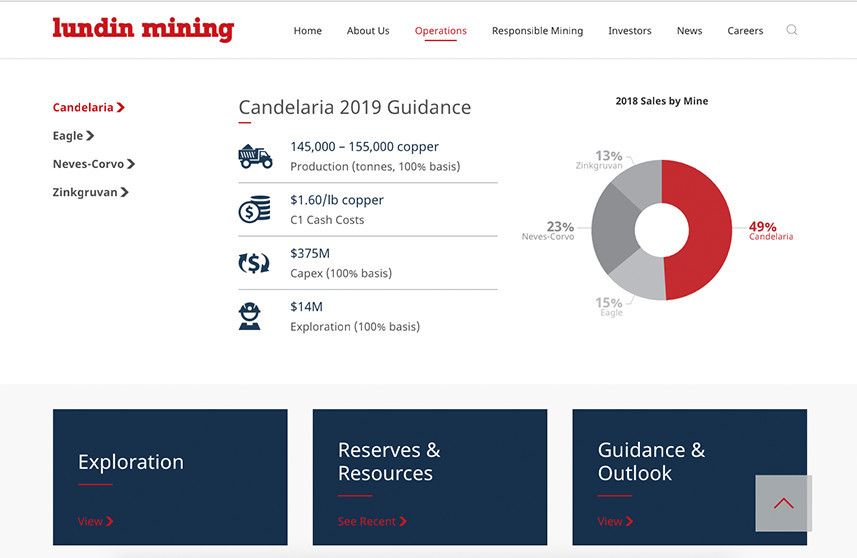Open the Exploration card heading

click(131, 462)
